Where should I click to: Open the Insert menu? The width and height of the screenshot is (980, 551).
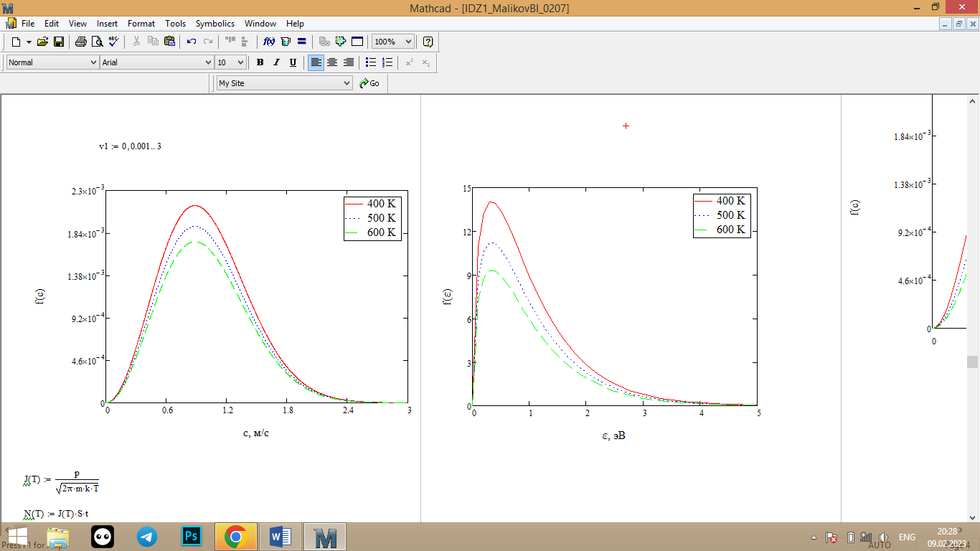[108, 24]
